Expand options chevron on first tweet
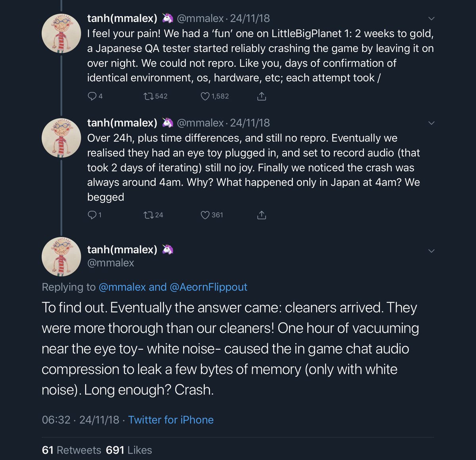The image size is (476, 460). [x=432, y=18]
